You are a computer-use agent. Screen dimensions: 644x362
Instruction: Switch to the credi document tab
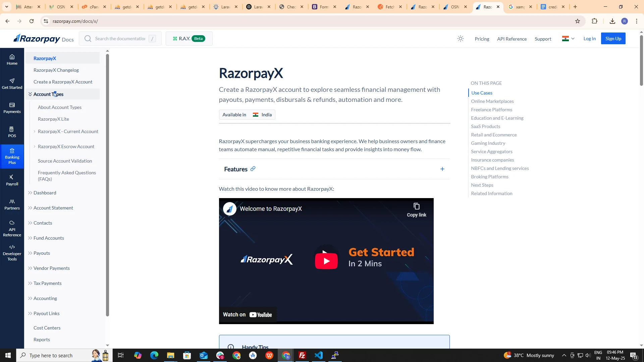tap(553, 7)
